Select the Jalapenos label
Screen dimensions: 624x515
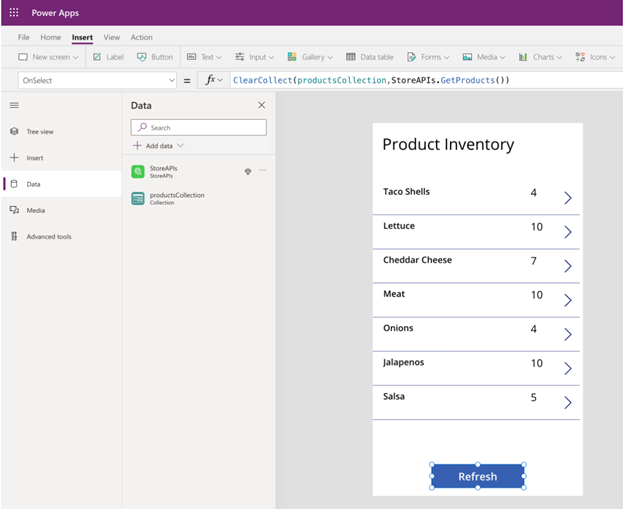pos(404,363)
